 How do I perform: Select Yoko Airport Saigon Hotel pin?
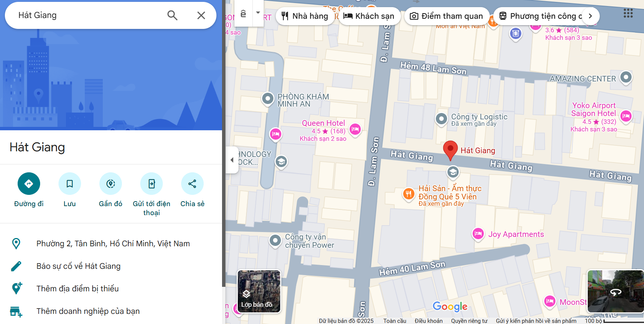pos(626,116)
